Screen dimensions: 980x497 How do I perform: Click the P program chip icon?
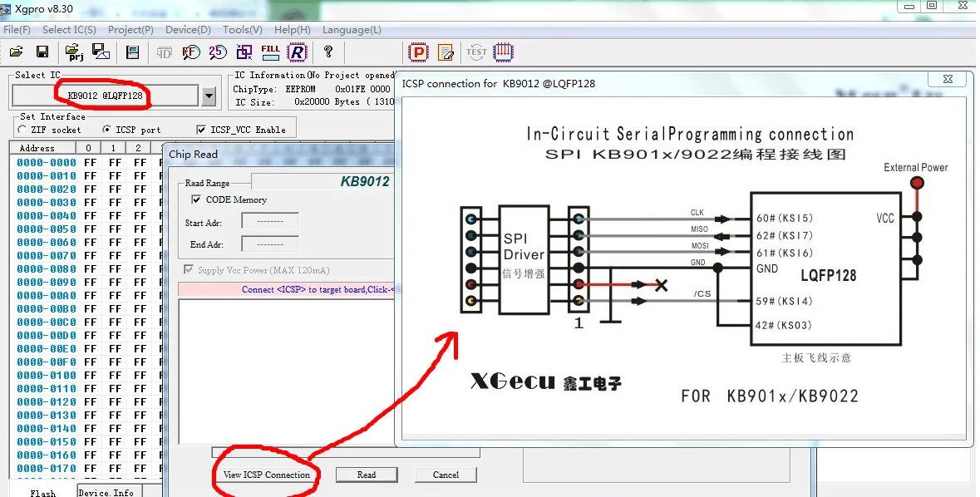418,52
